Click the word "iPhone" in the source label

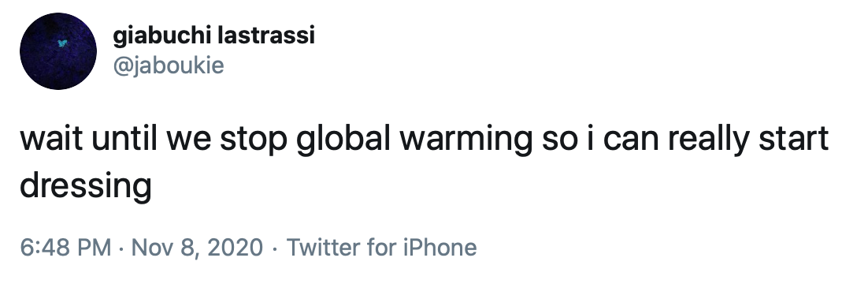tap(440, 247)
